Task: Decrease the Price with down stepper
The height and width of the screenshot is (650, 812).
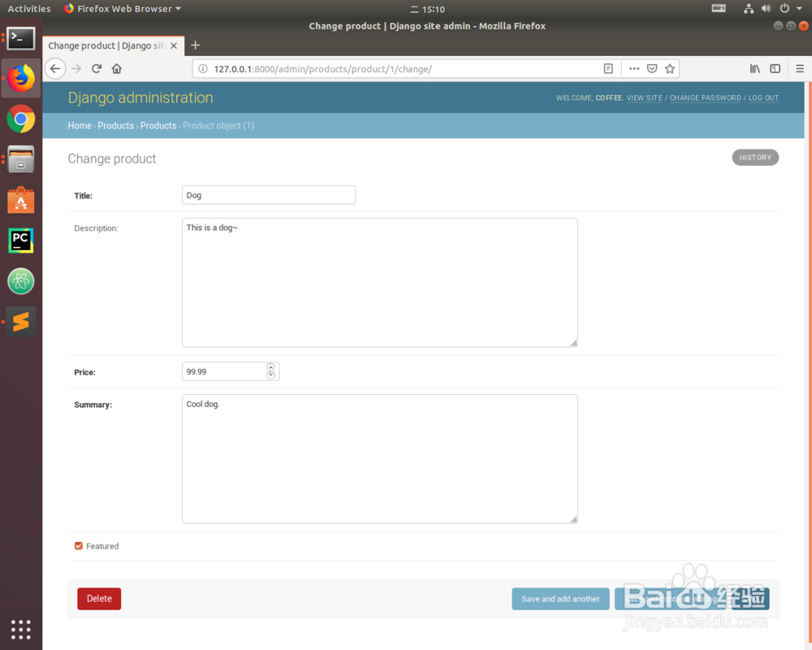Action: click(x=271, y=375)
